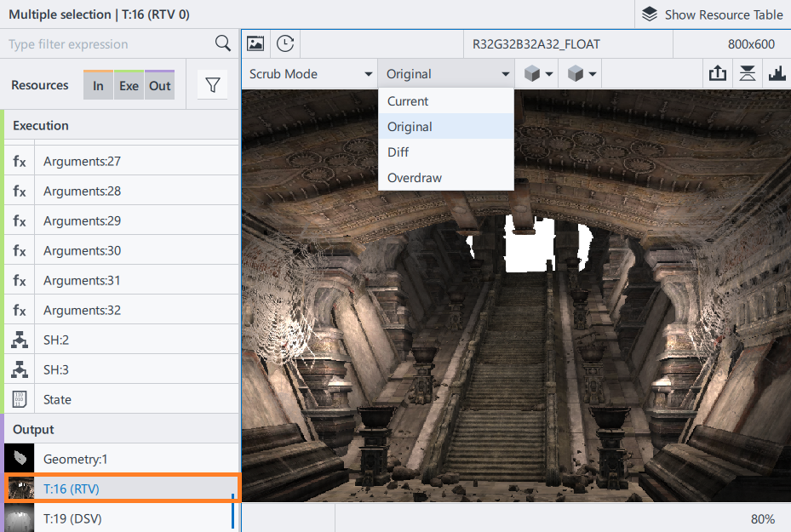The height and width of the screenshot is (532, 791).
Task: Select the Arguments:31 row
Action: pyautogui.click(x=122, y=280)
